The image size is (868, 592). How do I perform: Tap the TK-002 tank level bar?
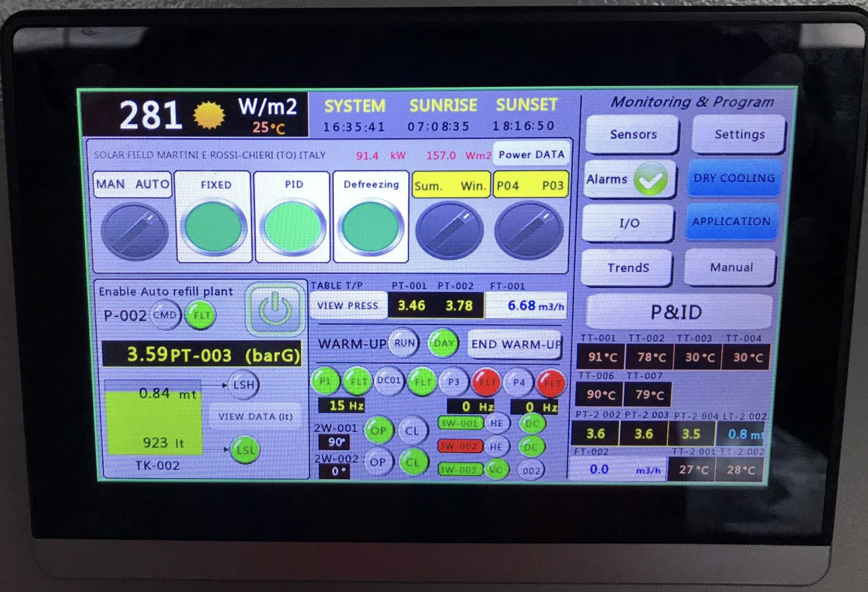click(154, 418)
